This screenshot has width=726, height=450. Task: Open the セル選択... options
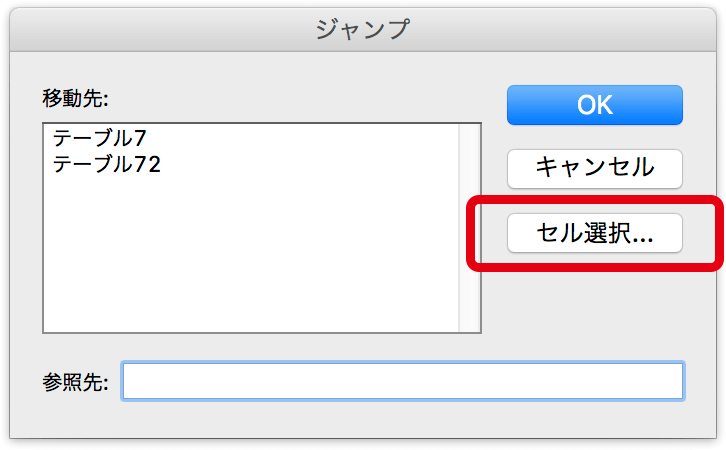(595, 233)
